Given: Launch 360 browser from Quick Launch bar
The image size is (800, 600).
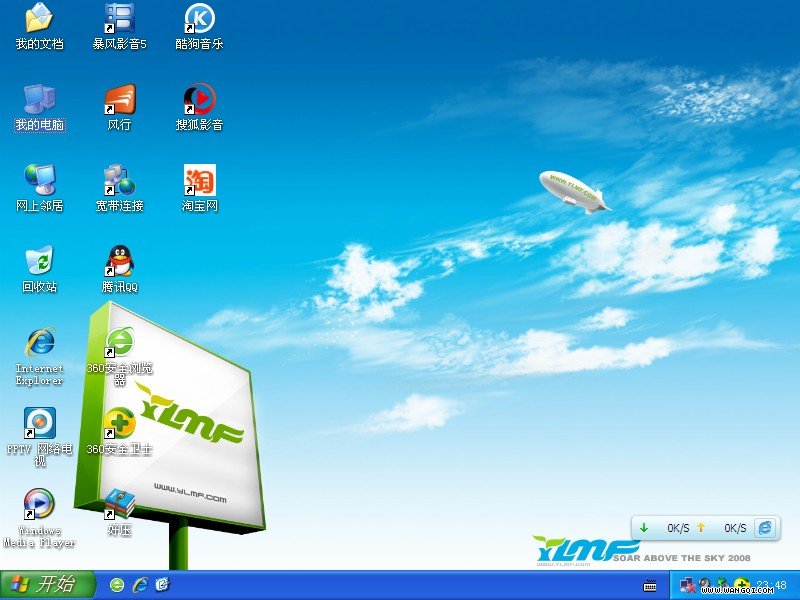Looking at the screenshot, I should pyautogui.click(x=117, y=585).
